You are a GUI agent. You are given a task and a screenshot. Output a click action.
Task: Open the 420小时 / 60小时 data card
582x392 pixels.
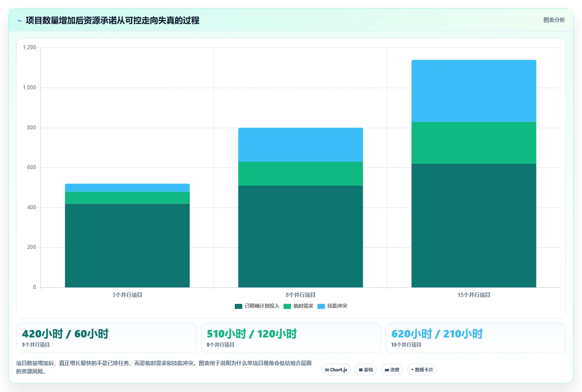(106, 338)
